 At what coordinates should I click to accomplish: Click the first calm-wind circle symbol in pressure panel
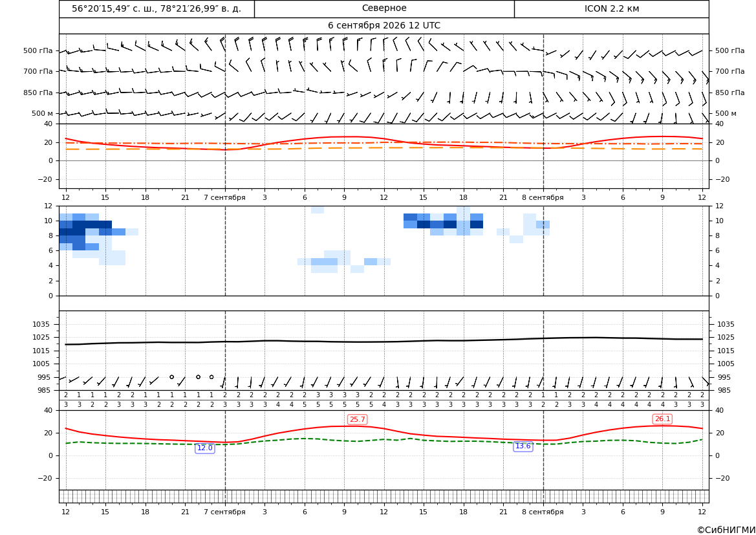point(171,377)
